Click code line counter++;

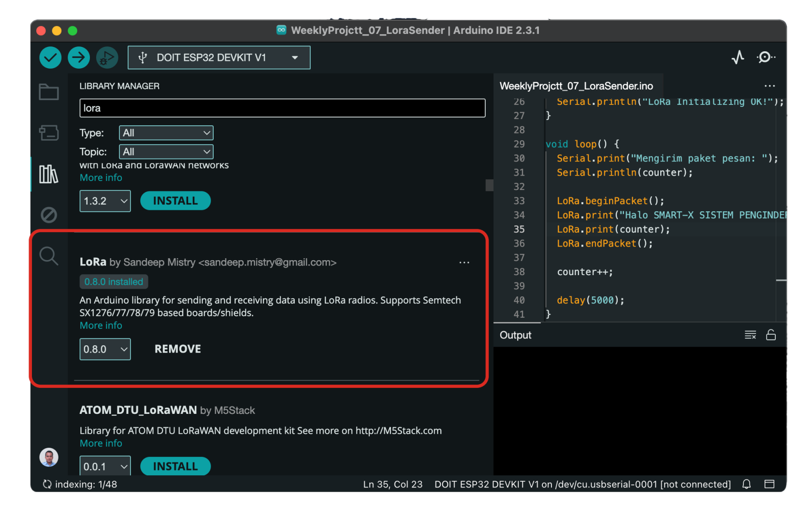[585, 272]
